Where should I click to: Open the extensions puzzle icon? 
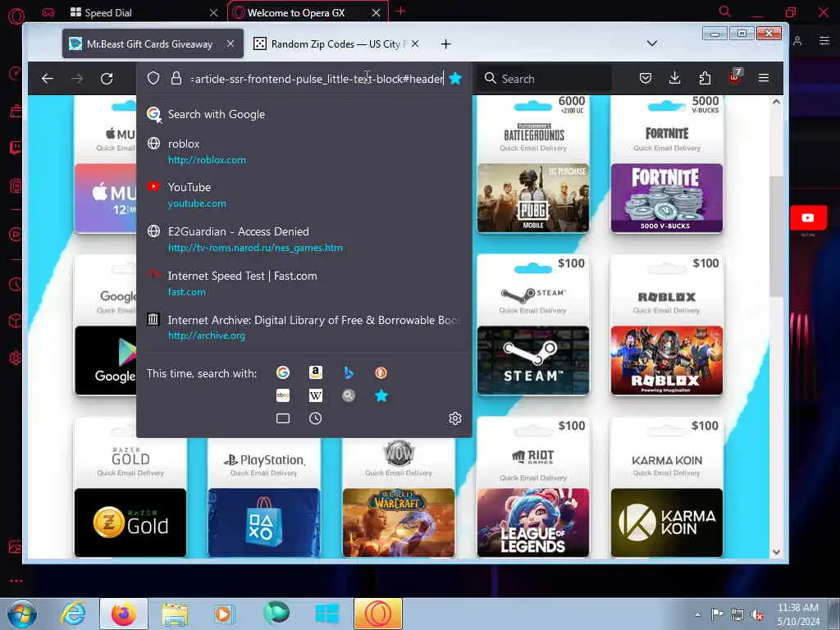(705, 78)
